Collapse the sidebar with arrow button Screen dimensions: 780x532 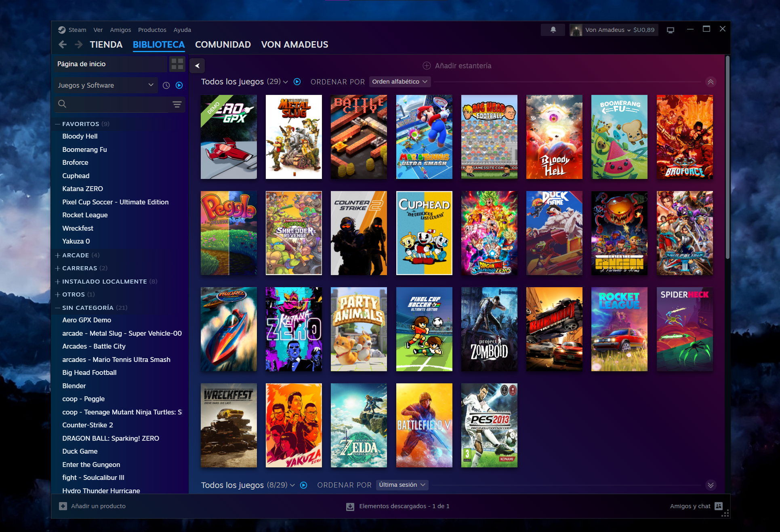[x=197, y=65]
